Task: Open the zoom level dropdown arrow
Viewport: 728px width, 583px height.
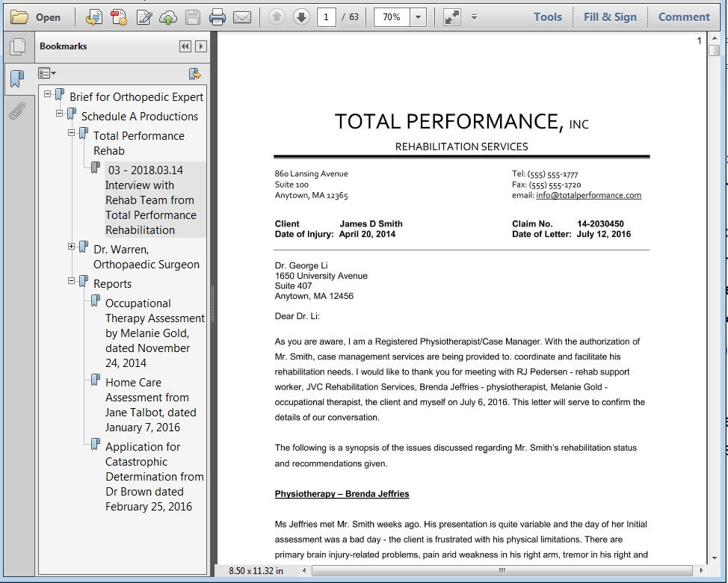Action: tap(418, 17)
